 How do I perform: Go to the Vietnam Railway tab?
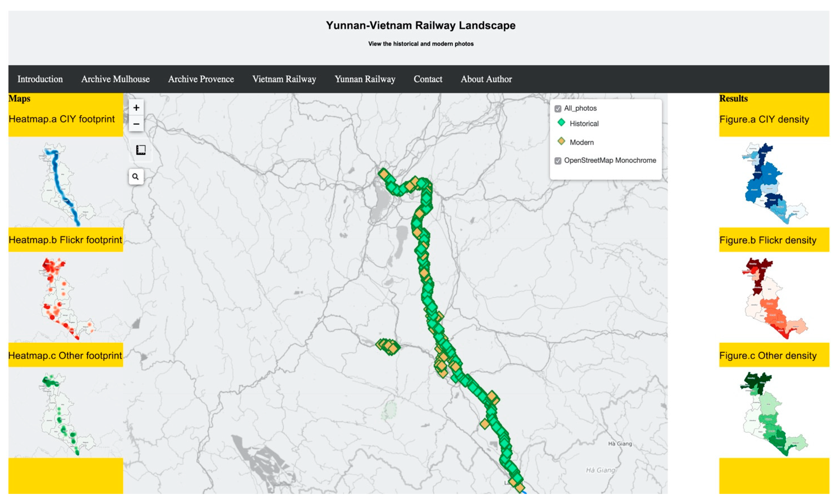(284, 79)
